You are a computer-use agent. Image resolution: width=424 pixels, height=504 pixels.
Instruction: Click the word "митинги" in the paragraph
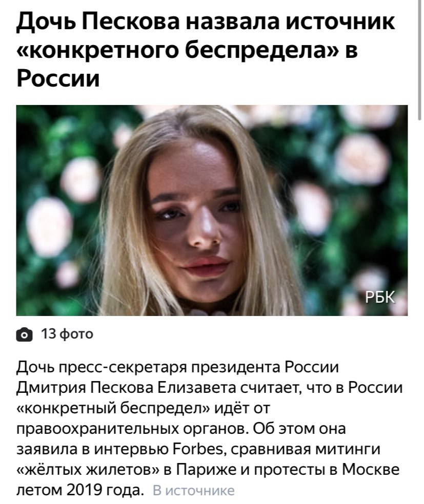click(x=348, y=449)
